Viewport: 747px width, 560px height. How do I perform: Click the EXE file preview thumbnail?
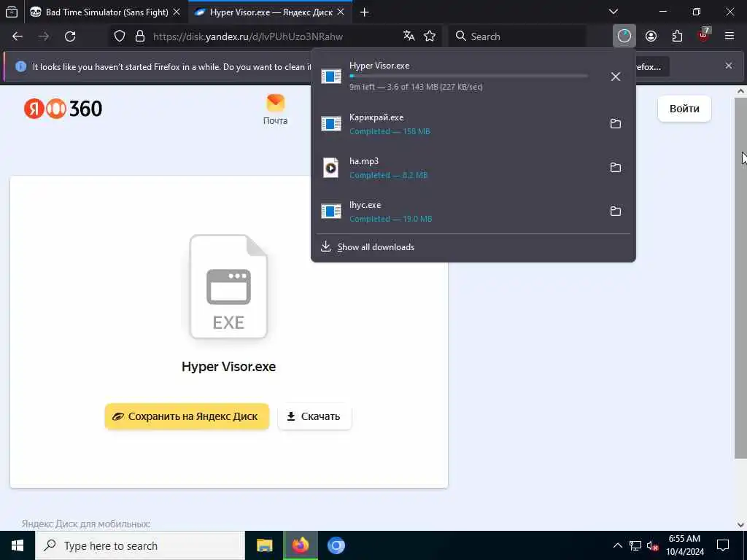[228, 287]
